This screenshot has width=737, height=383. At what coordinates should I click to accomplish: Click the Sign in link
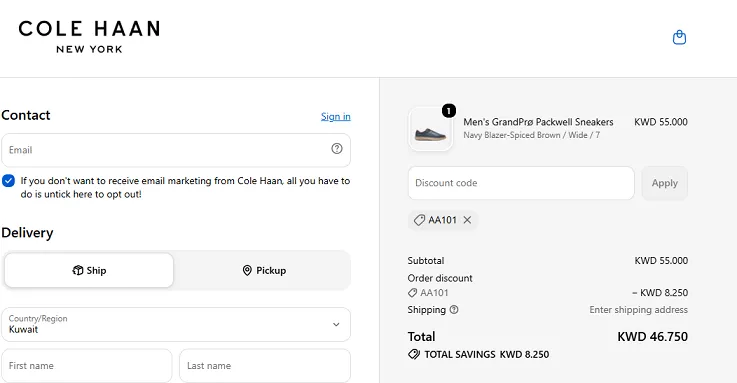click(x=336, y=116)
